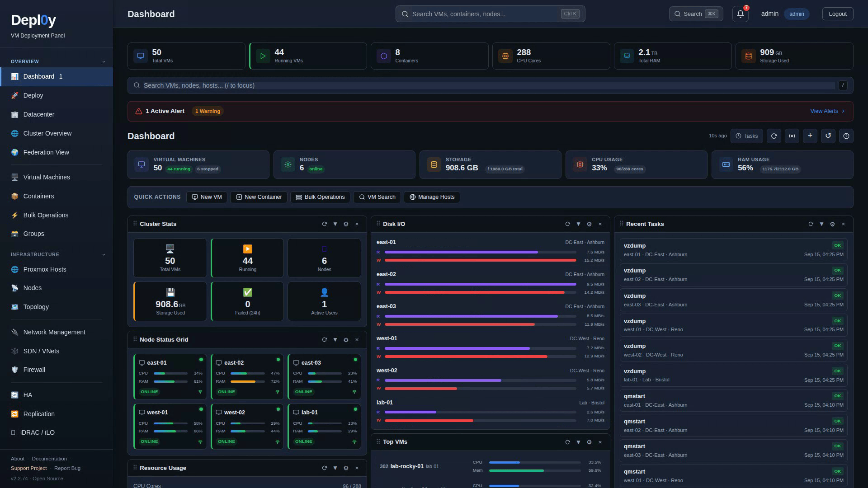Image resolution: width=868 pixels, height=488 pixels.
Task: Go to Cluster Overview in sidebar
Action: click(57, 133)
